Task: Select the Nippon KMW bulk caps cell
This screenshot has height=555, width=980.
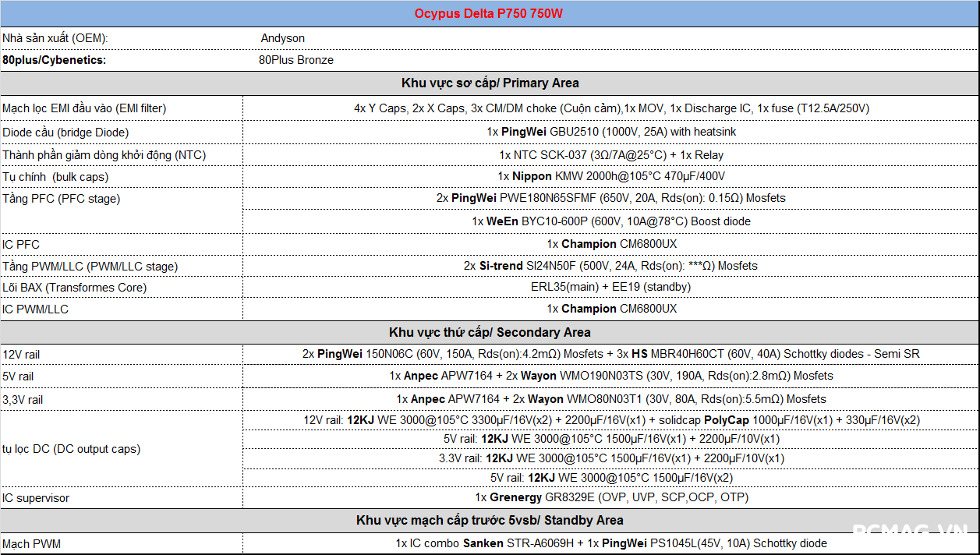Action: pos(610,177)
